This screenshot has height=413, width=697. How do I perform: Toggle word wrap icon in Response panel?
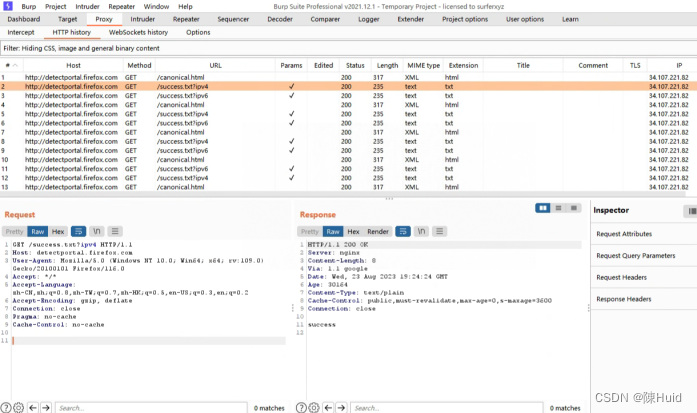pos(403,231)
